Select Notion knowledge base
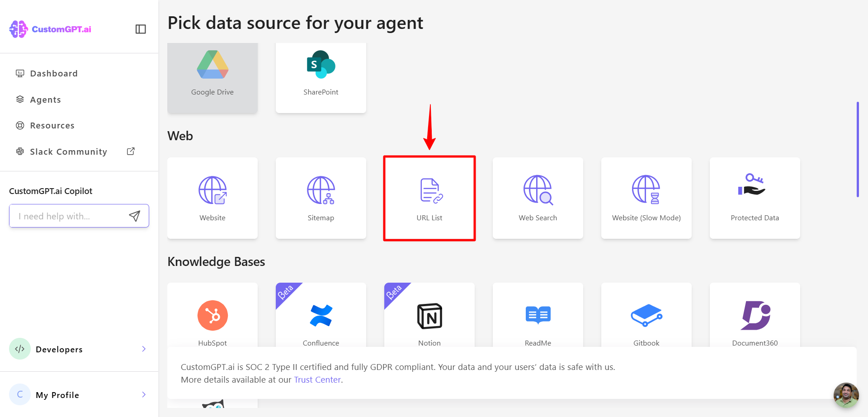 [x=429, y=315]
